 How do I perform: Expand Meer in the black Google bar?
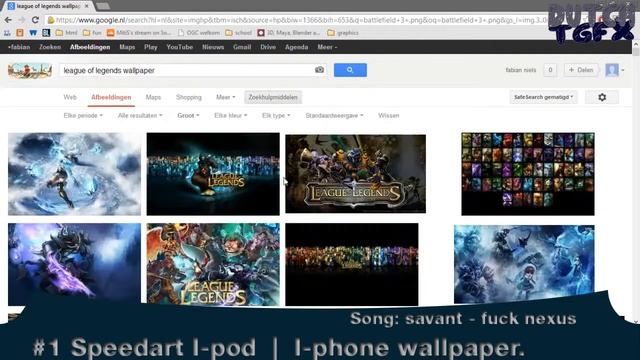pos(327,47)
